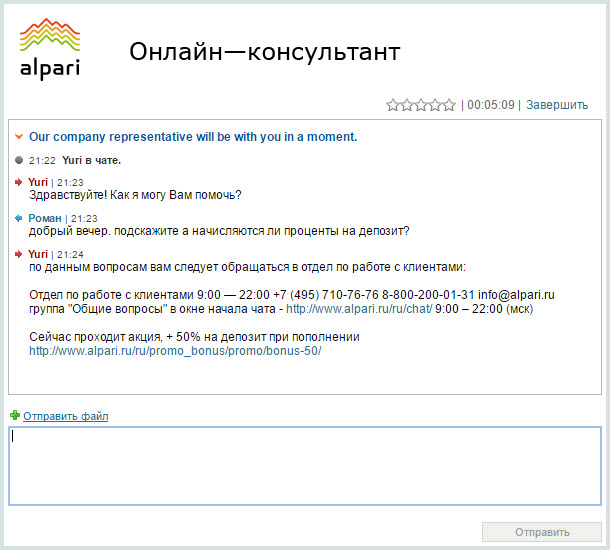Click 'Здравствуйте! Как я могу Вам помочь?' message
The image size is (610, 550).
135,194
